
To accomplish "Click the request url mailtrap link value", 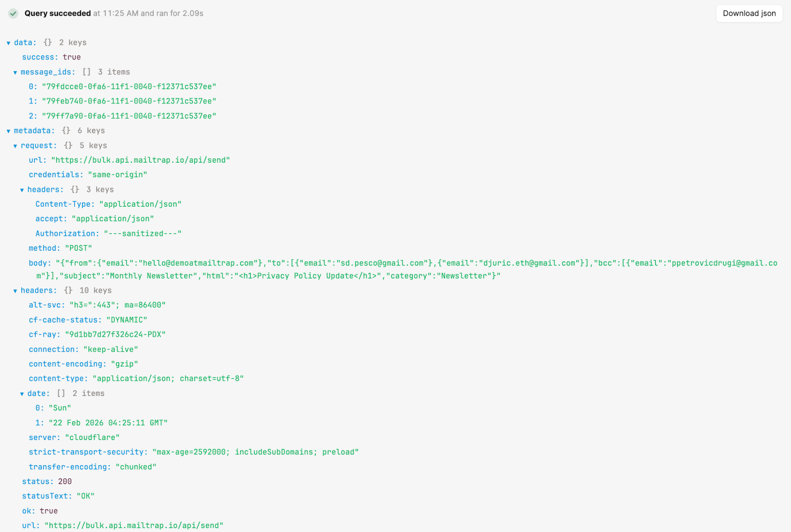I will click(x=140, y=160).
